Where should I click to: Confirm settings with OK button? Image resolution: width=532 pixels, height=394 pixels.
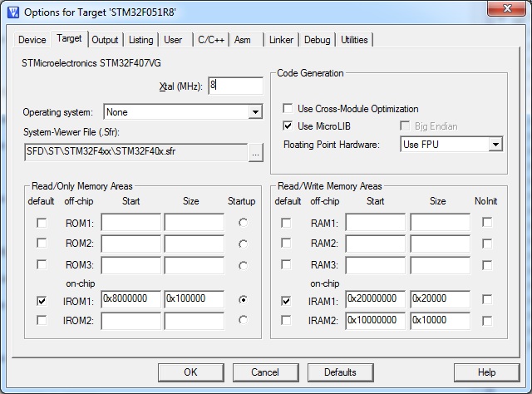[x=190, y=372]
